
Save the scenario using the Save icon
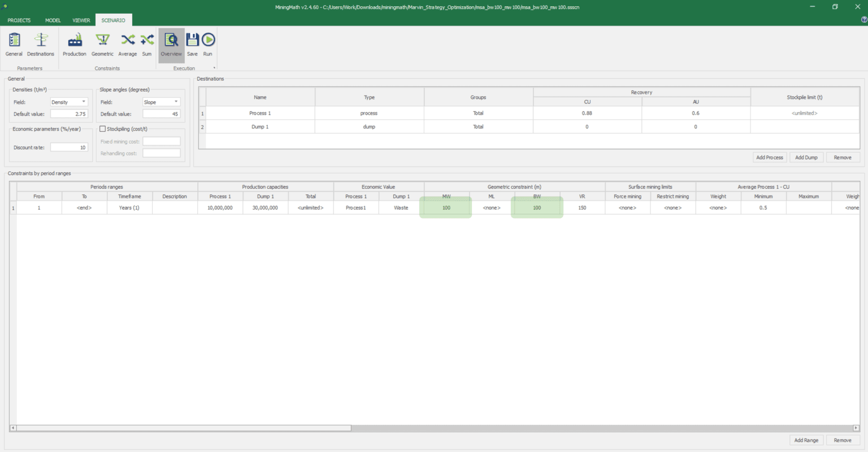[192, 40]
